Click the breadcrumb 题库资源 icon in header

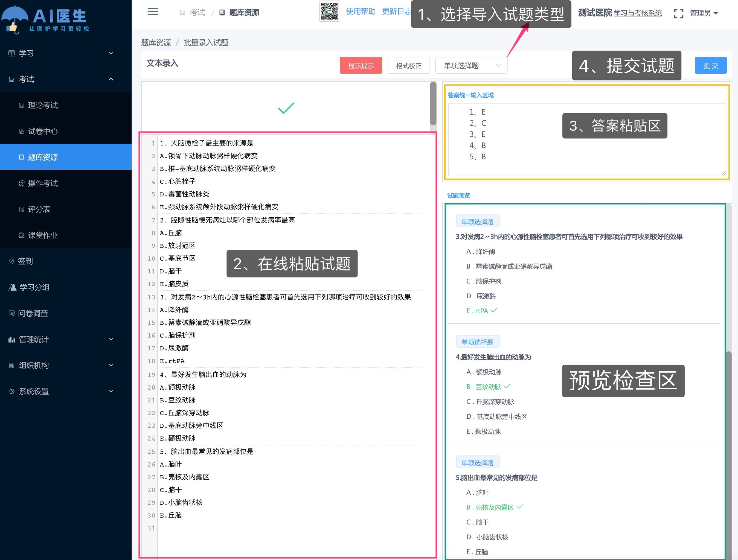click(222, 13)
